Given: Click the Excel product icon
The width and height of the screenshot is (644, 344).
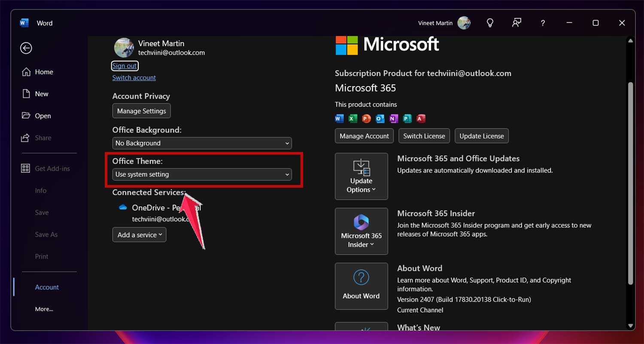Looking at the screenshot, I should pos(352,119).
